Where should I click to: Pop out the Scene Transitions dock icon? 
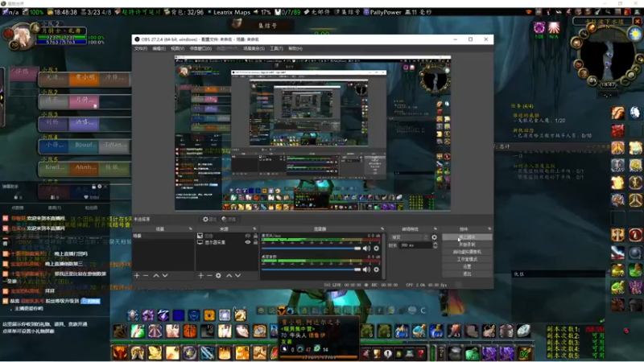436,228
